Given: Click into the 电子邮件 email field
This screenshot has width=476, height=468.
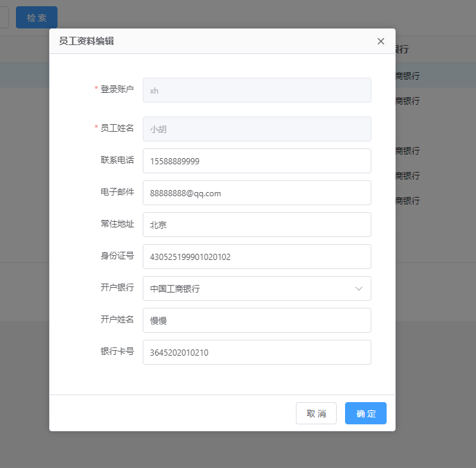Looking at the screenshot, I should (x=256, y=193).
